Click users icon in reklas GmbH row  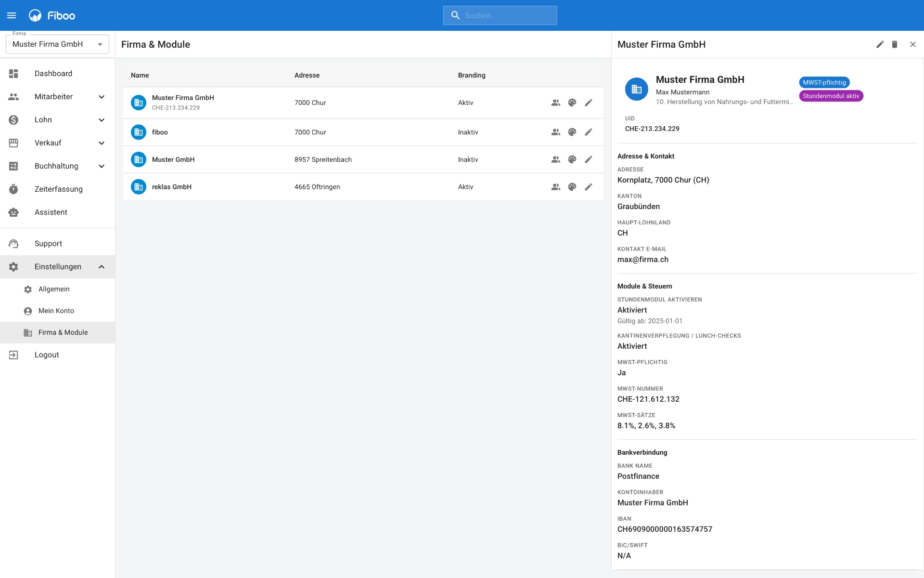[556, 187]
